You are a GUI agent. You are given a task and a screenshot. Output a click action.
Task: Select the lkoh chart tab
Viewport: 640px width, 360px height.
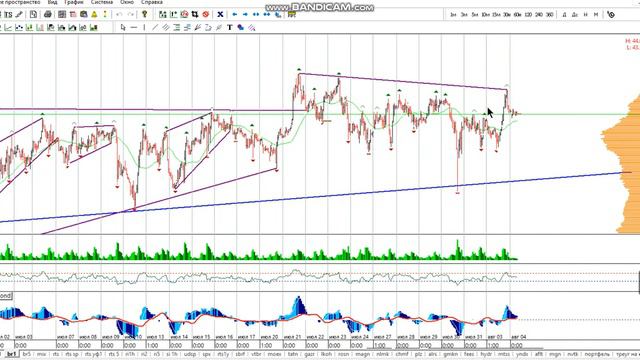click(x=326, y=354)
